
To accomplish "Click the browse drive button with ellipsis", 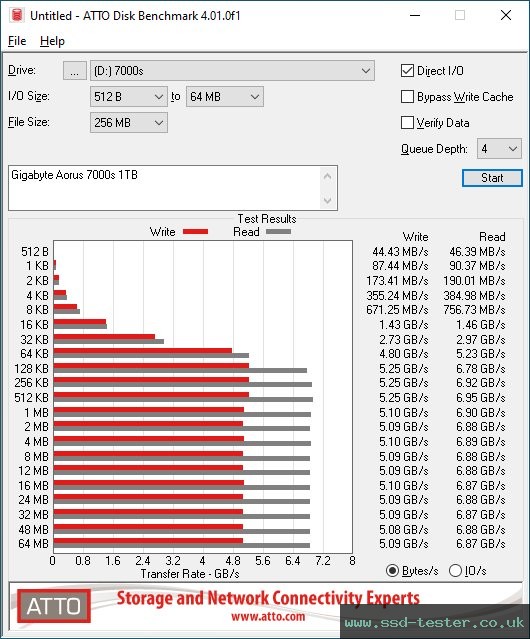I will (75, 71).
